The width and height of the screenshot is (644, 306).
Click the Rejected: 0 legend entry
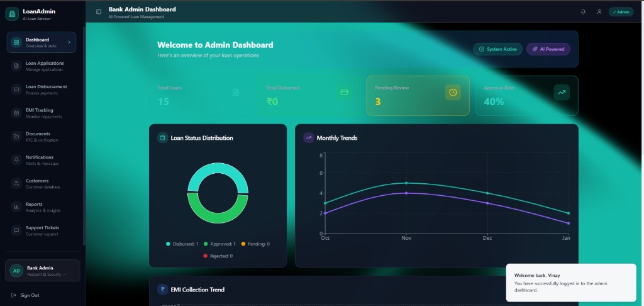tap(218, 256)
